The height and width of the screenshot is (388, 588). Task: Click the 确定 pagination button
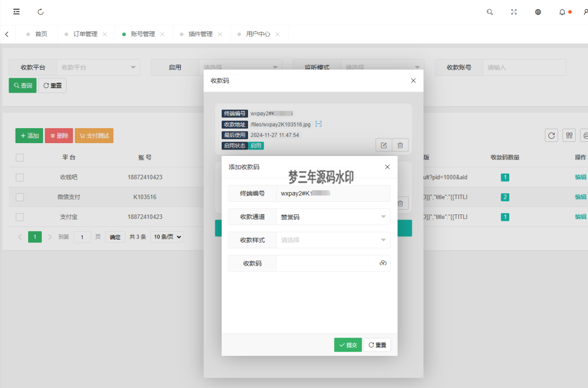[115, 237]
